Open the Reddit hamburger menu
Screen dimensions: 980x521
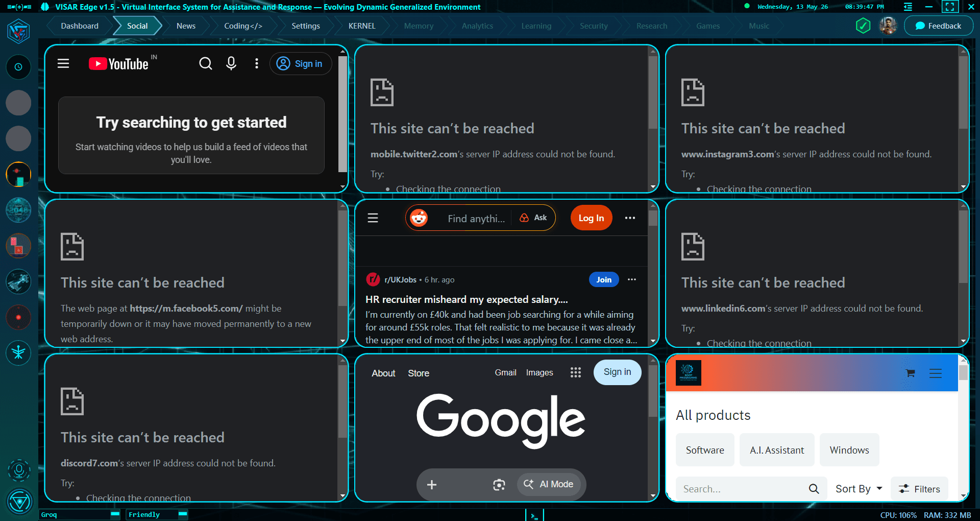pyautogui.click(x=373, y=218)
